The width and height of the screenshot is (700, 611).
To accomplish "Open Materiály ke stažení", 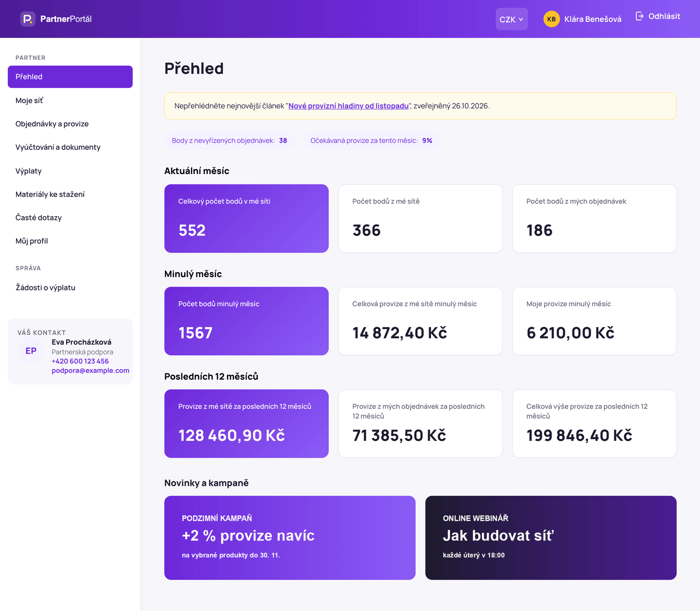I will pyautogui.click(x=70, y=194).
